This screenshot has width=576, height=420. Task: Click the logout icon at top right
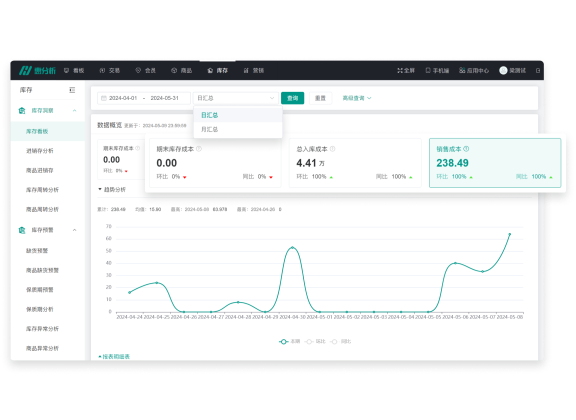click(x=538, y=70)
